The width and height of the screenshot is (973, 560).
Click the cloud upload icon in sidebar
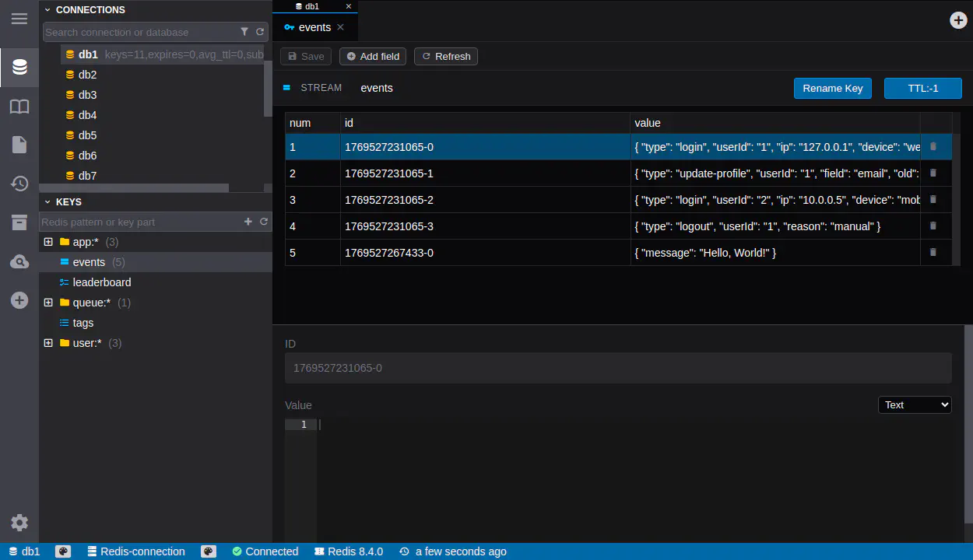point(19,262)
